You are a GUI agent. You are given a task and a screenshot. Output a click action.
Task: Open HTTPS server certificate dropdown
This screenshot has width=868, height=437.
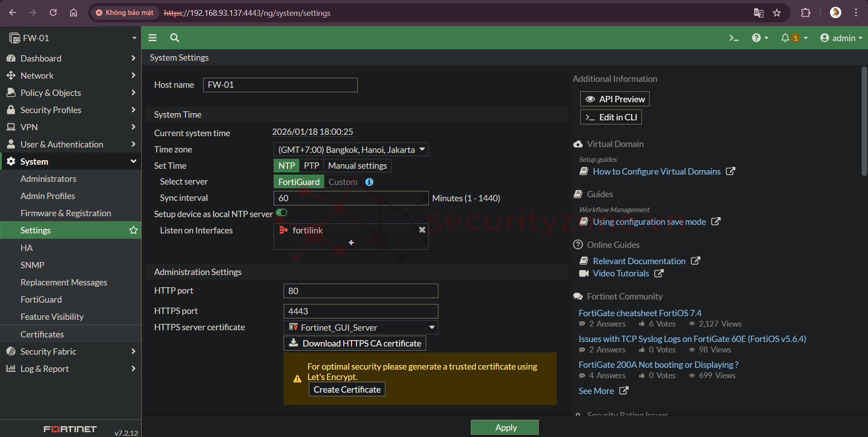(360, 328)
